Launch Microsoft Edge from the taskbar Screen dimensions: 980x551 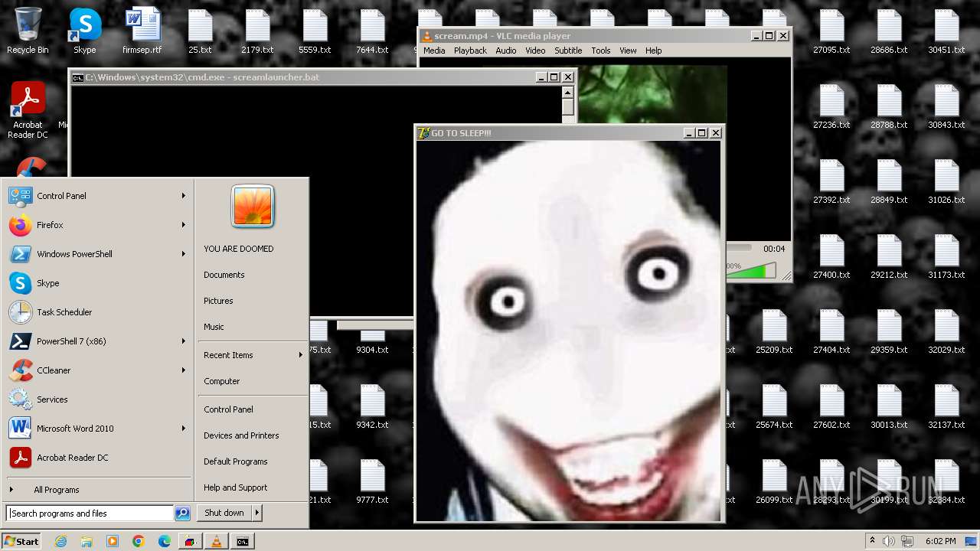point(165,541)
